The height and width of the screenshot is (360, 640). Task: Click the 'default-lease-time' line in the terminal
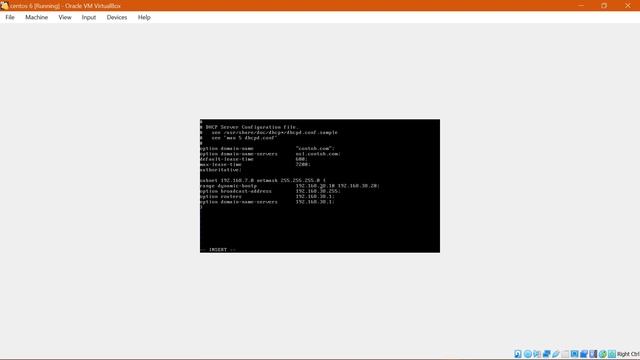[x=253, y=159]
